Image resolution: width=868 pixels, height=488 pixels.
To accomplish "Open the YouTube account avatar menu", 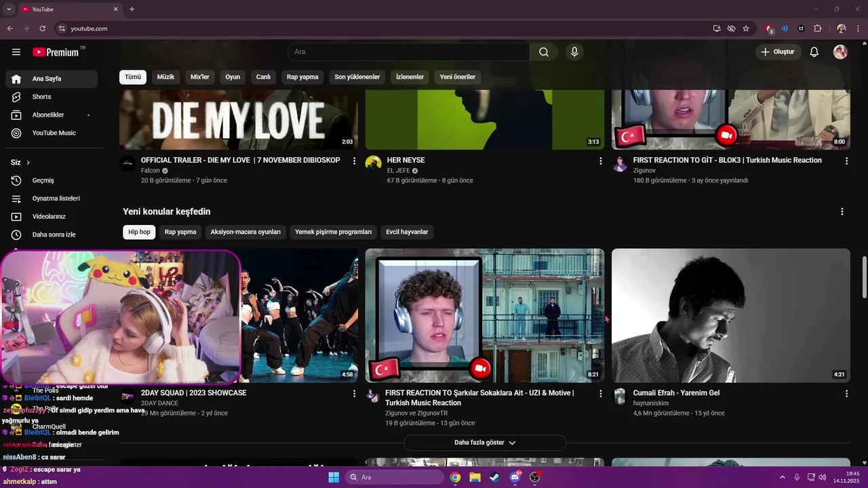I will tap(840, 52).
